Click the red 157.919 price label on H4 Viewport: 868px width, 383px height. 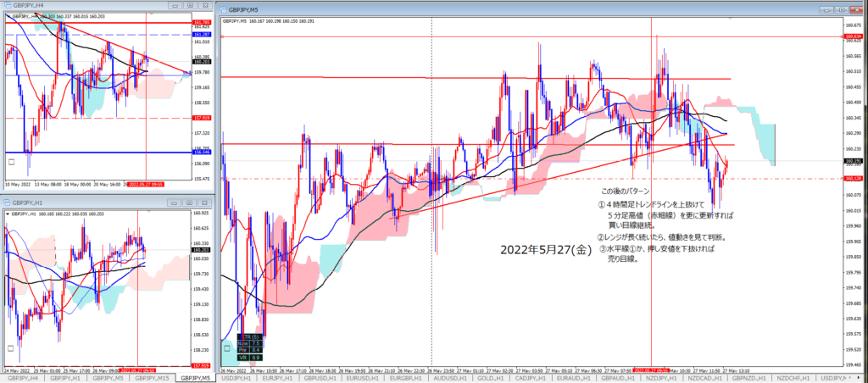coord(202,118)
